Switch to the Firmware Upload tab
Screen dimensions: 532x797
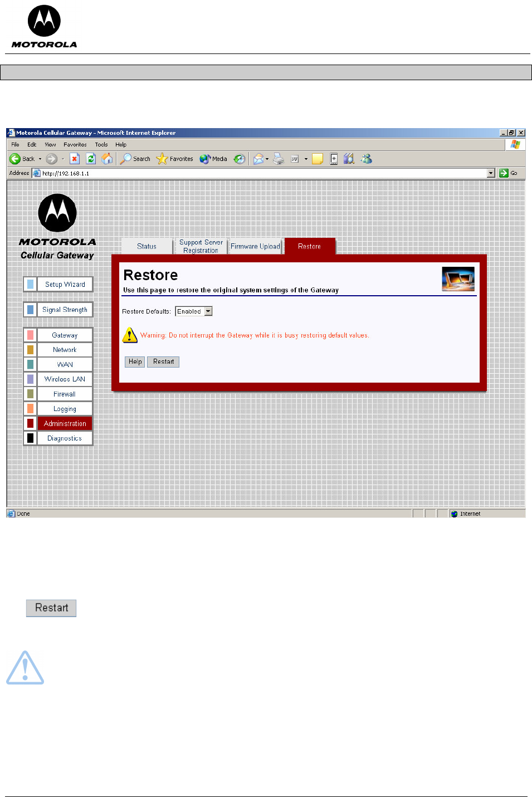(x=255, y=246)
